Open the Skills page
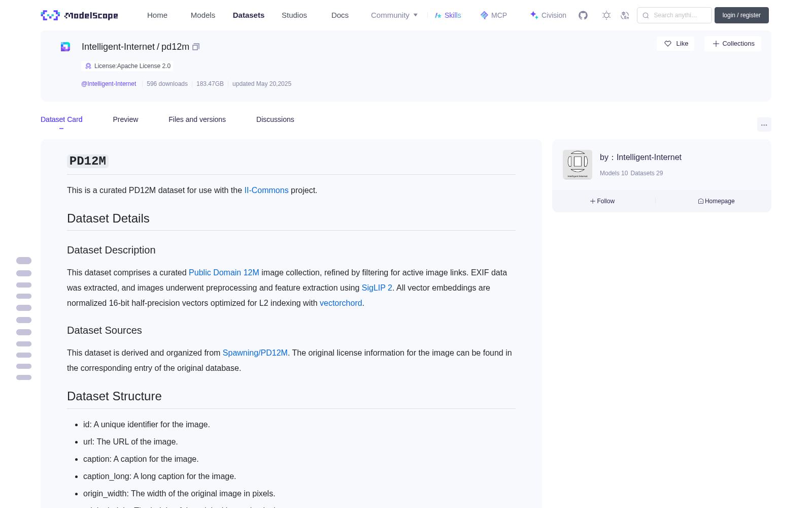 [x=448, y=15]
